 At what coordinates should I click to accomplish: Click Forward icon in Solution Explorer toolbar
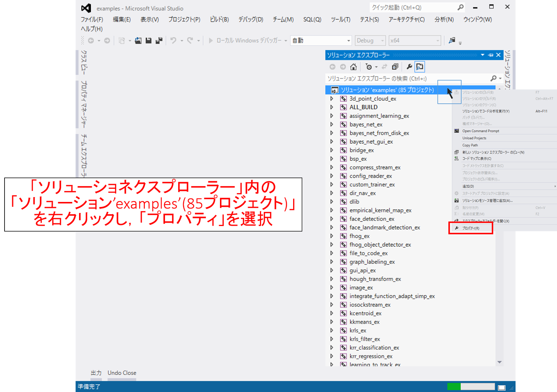coord(343,67)
